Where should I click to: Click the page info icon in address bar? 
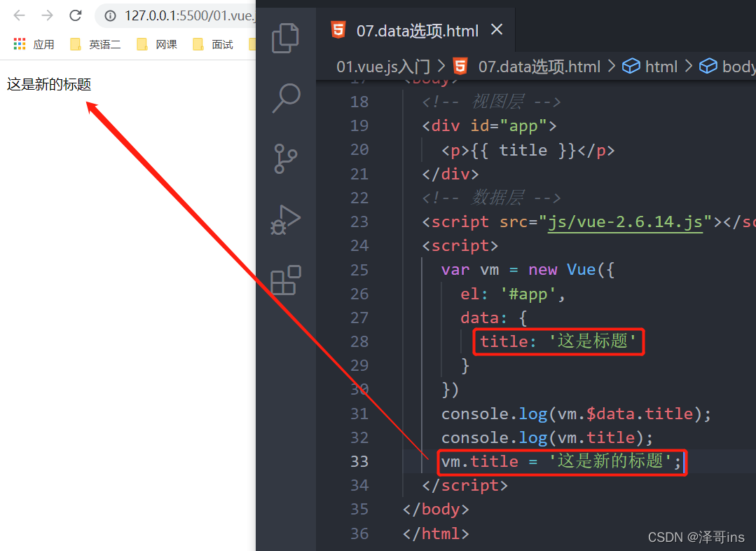pyautogui.click(x=111, y=15)
